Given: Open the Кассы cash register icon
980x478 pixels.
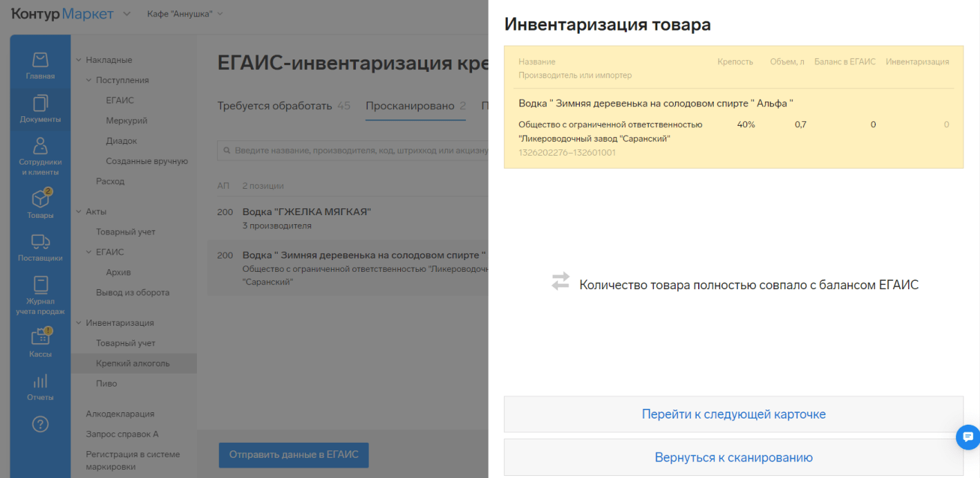Looking at the screenshot, I should pyautogui.click(x=40, y=343).
